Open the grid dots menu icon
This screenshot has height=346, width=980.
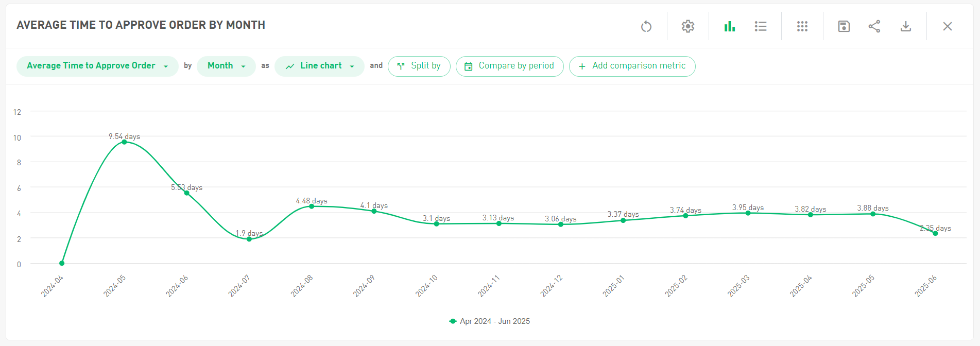(802, 26)
